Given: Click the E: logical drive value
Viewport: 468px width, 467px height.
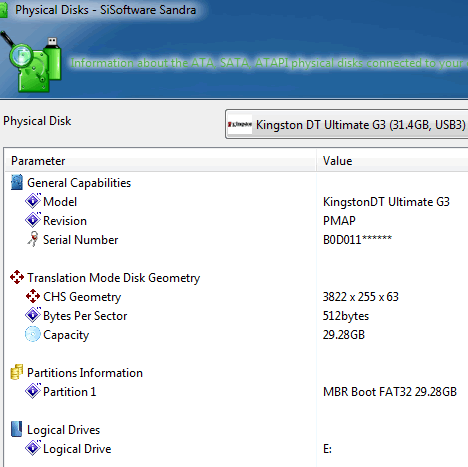Looking at the screenshot, I should point(327,449).
